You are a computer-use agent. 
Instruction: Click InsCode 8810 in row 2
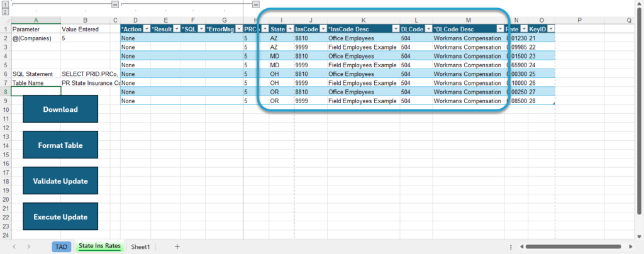(311, 38)
